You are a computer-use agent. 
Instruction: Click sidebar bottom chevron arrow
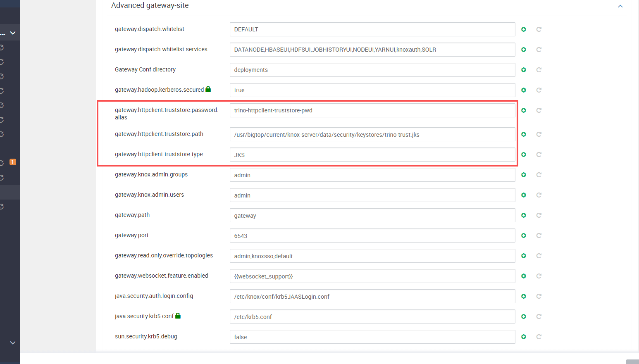click(x=13, y=343)
